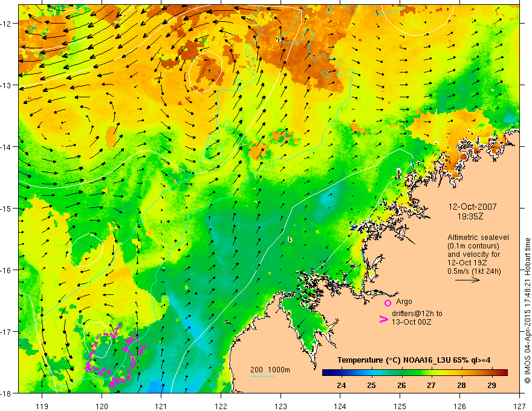532x411 pixels.
Task: Click the '28' color bar tick label
Action: pos(461,385)
